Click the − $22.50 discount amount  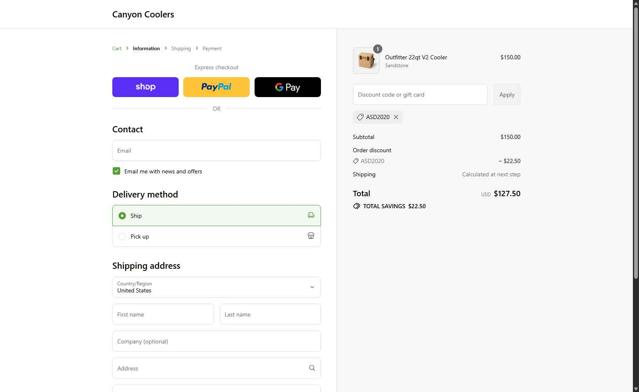click(x=509, y=161)
